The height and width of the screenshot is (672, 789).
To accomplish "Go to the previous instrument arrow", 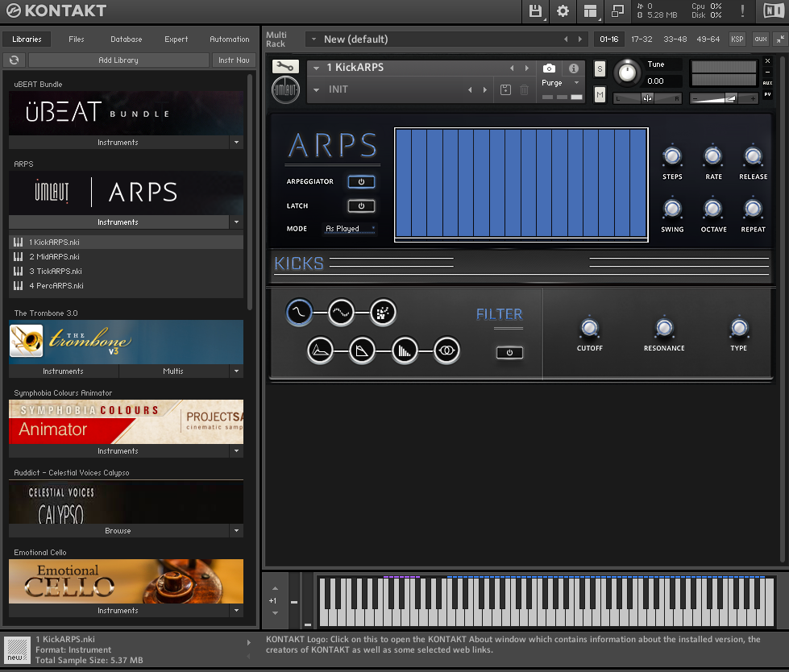I will pyautogui.click(x=513, y=68).
